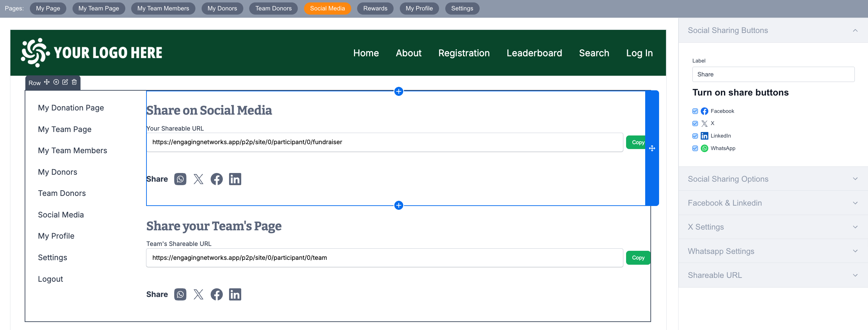Select the Team Donors page tab
The height and width of the screenshot is (330, 868).
click(273, 8)
